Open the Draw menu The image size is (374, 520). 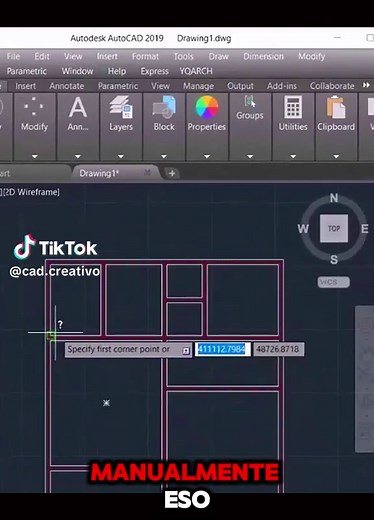click(218, 56)
